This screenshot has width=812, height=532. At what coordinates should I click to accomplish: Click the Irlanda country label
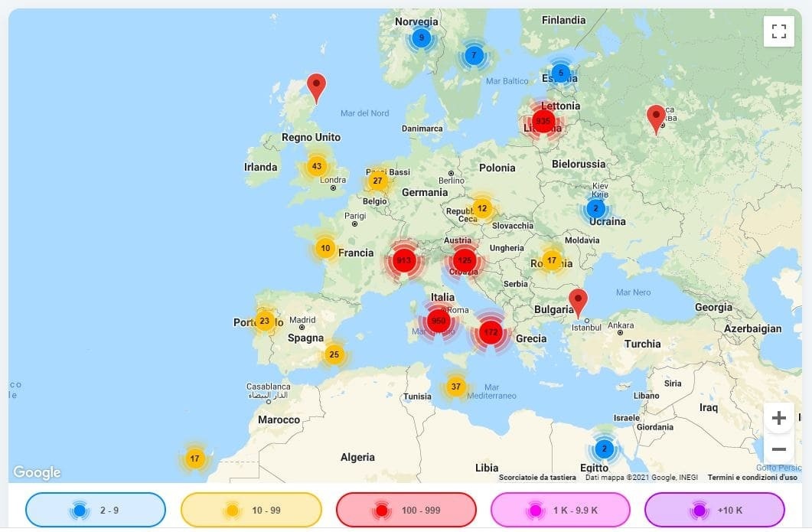[260, 168]
